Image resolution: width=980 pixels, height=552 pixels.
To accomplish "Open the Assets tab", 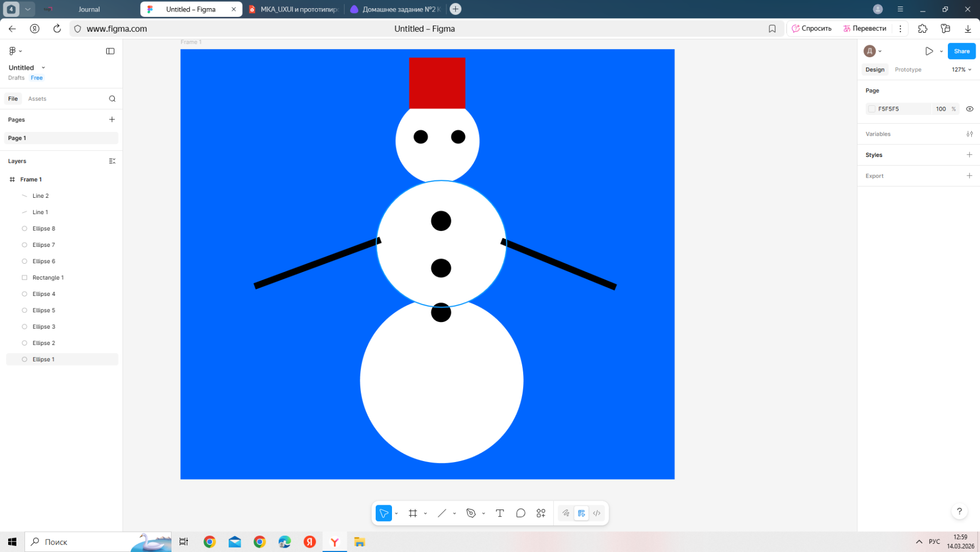I will click(37, 99).
